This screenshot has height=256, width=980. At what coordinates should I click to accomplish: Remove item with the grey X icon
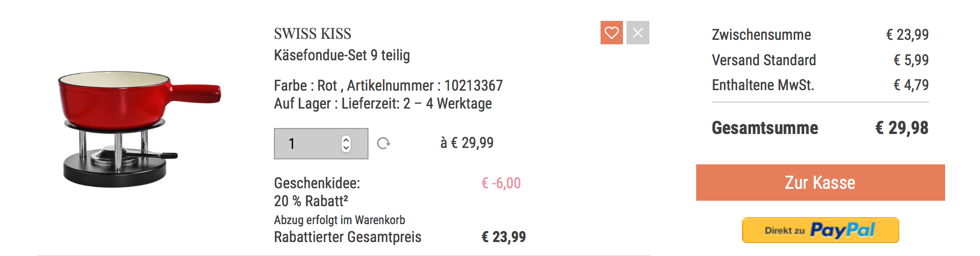tap(638, 33)
